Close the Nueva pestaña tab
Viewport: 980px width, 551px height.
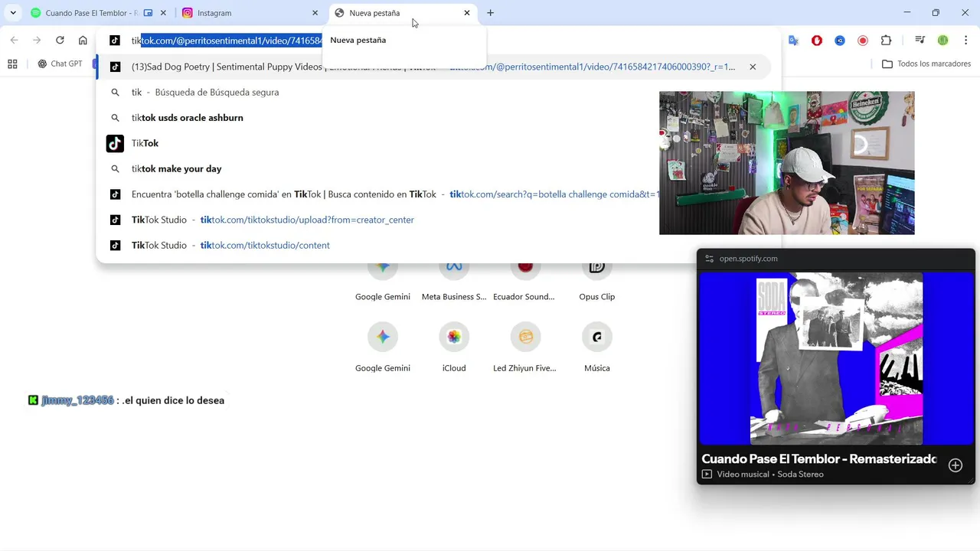[x=467, y=13]
